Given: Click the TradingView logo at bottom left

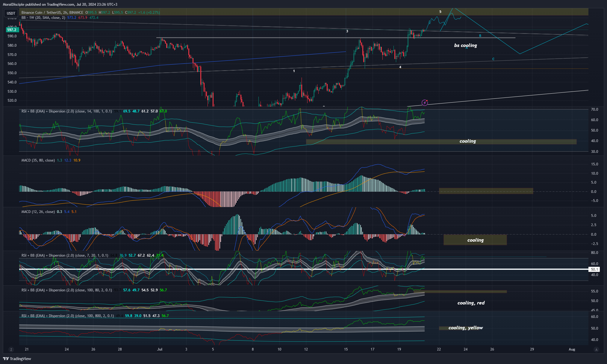Looking at the screenshot, I should pyautogui.click(x=17, y=359).
